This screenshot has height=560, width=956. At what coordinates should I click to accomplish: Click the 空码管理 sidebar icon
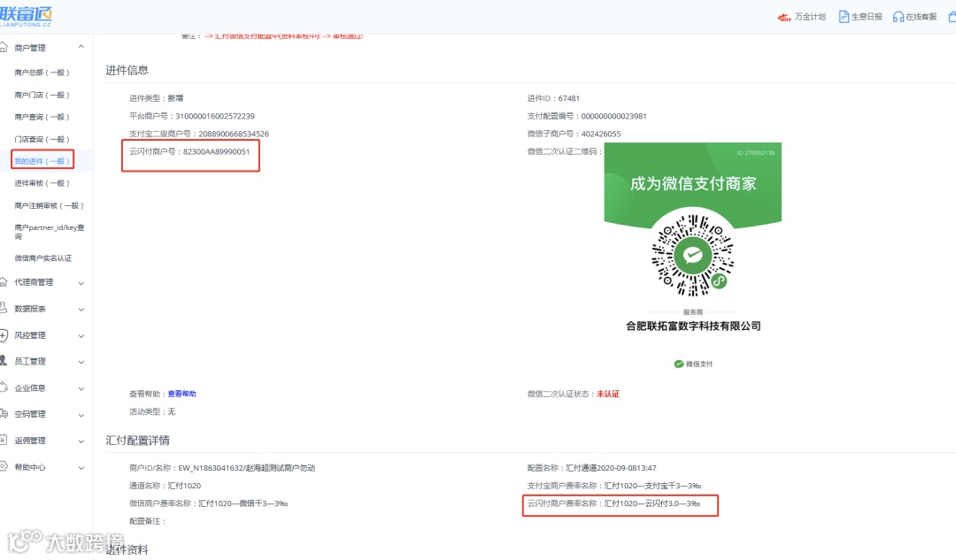pos(4,414)
